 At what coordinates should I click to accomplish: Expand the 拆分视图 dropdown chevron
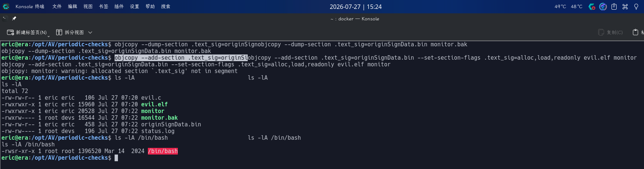[90, 33]
